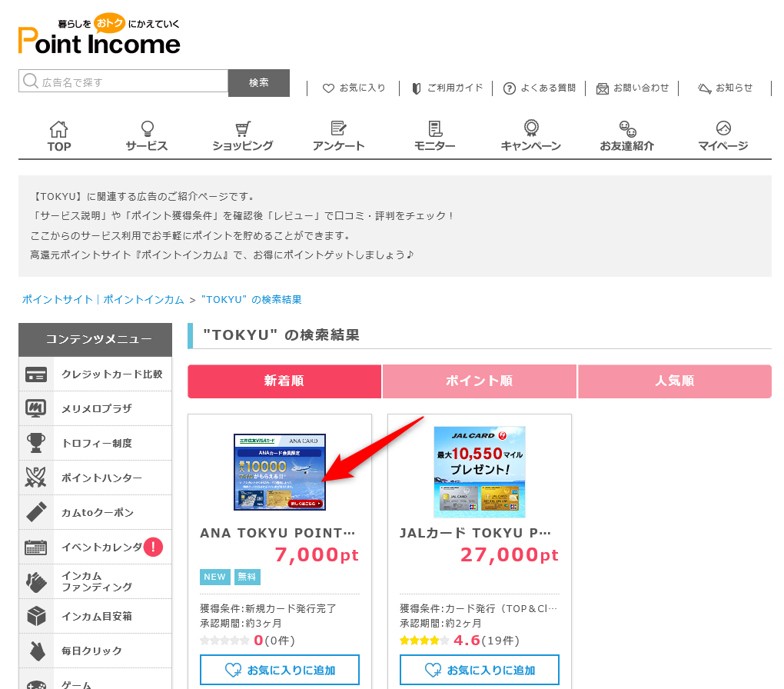Click the clapping hands icon beside インカムファンディング

[x=36, y=581]
